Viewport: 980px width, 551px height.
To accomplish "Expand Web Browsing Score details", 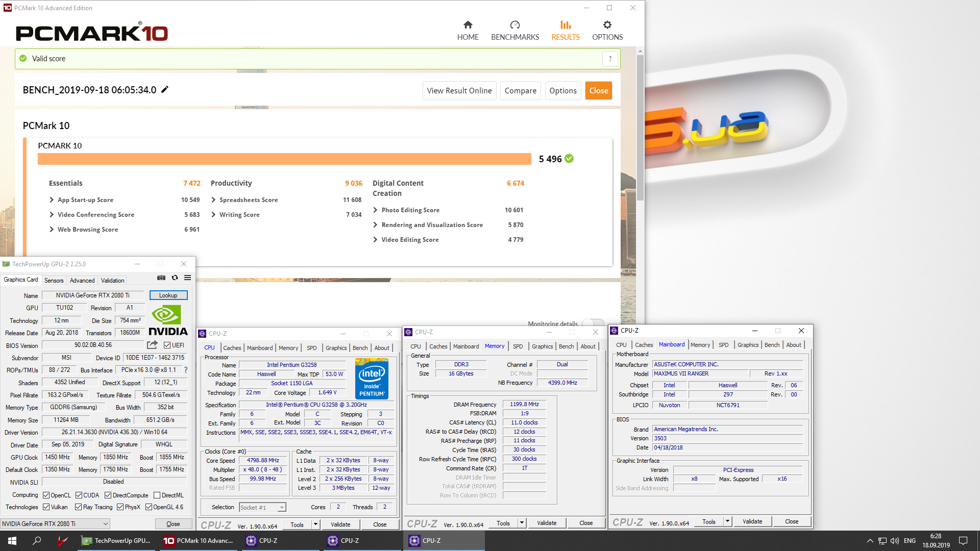I will (x=52, y=230).
